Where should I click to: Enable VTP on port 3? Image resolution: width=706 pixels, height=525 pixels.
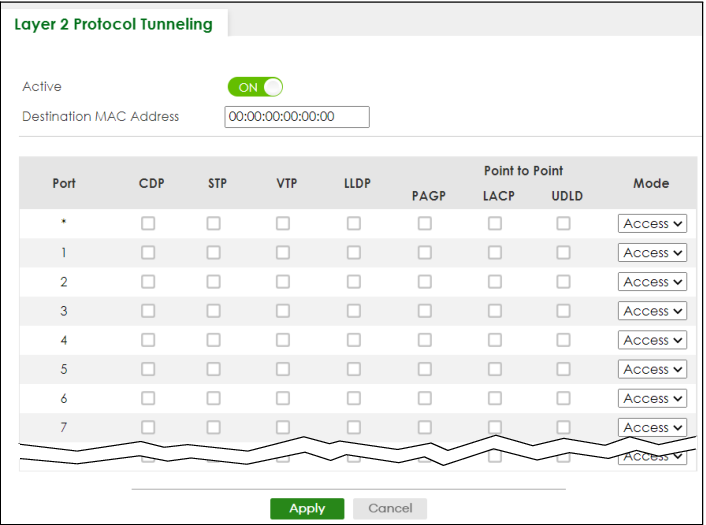pyautogui.click(x=283, y=311)
